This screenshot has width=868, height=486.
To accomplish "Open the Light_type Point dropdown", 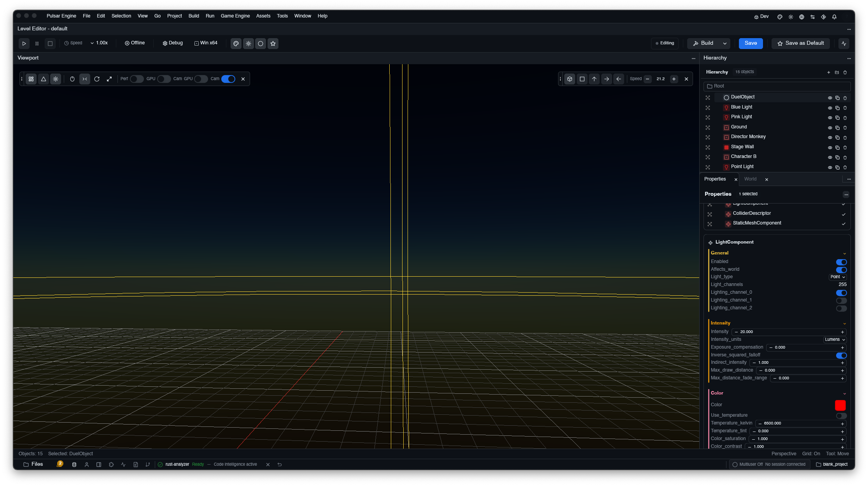I will (x=838, y=277).
